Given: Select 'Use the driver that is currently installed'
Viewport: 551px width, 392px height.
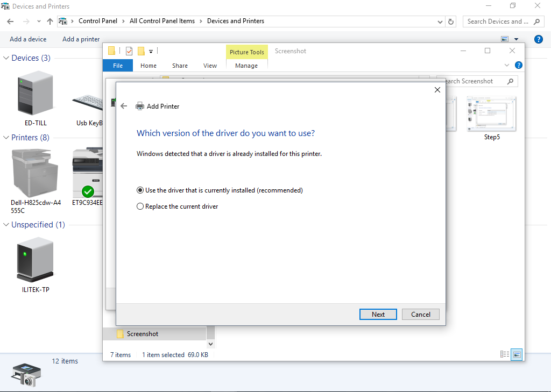Looking at the screenshot, I should [140, 190].
